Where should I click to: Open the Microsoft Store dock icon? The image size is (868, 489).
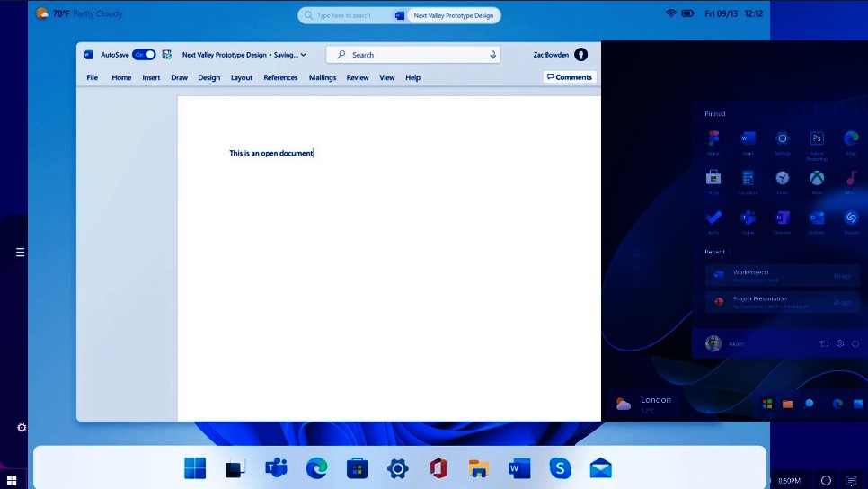click(357, 467)
